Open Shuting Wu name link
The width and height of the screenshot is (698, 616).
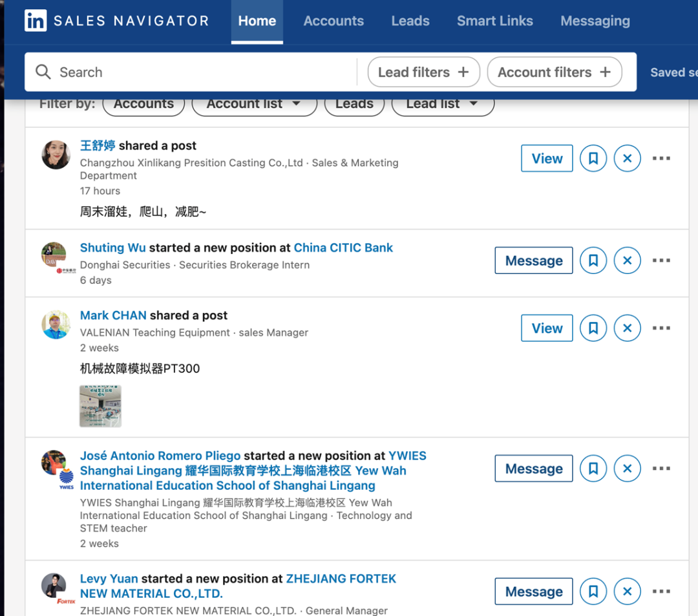tap(112, 248)
